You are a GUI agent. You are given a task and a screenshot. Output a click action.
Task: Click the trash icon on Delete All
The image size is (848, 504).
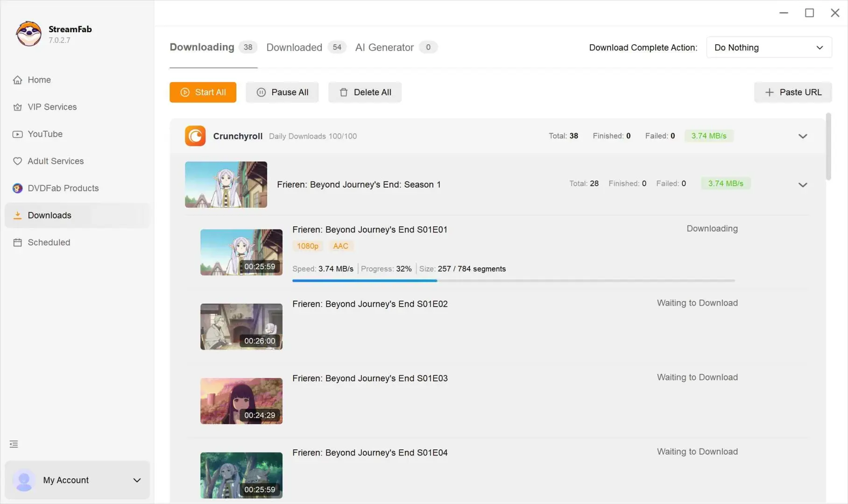[x=344, y=92]
